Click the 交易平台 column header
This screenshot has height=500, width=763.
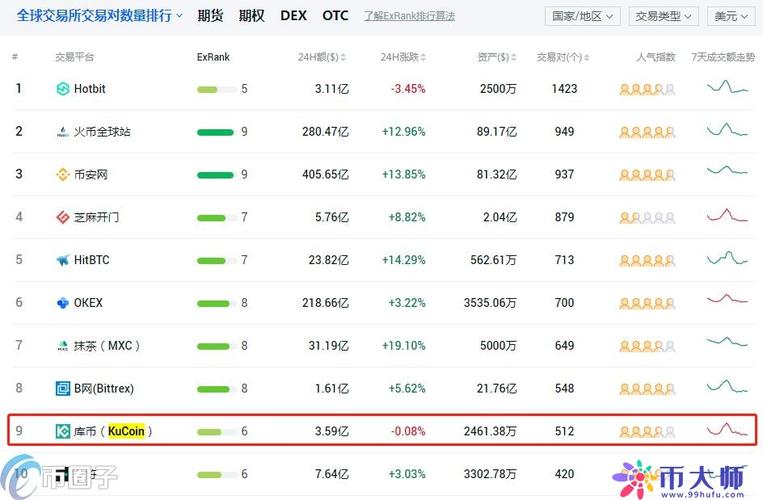click(x=74, y=57)
